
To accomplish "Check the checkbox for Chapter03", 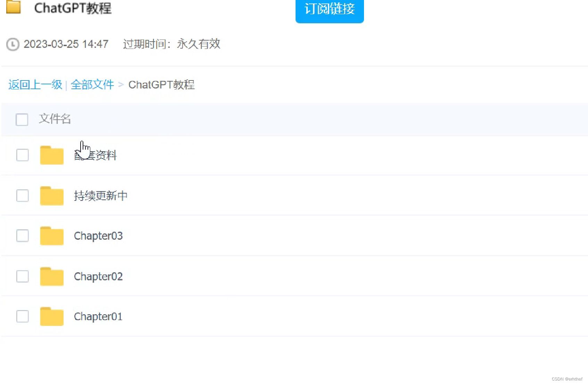I will 22,236.
